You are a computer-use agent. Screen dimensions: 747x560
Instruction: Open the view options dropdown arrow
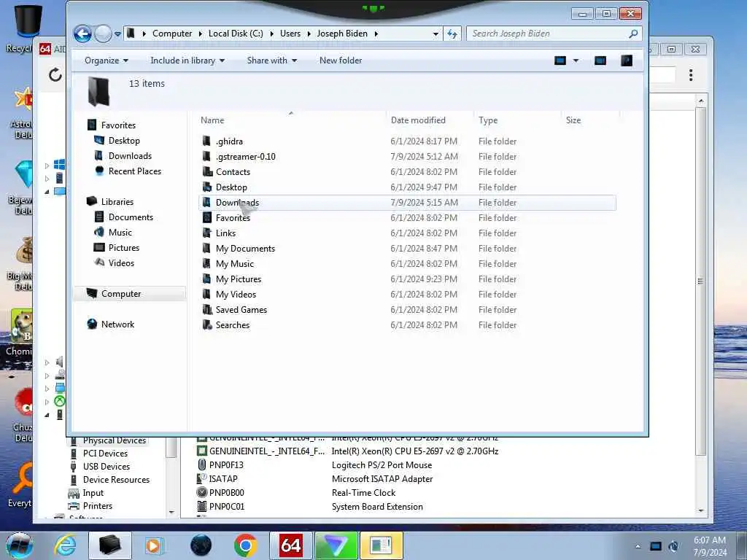click(x=576, y=61)
